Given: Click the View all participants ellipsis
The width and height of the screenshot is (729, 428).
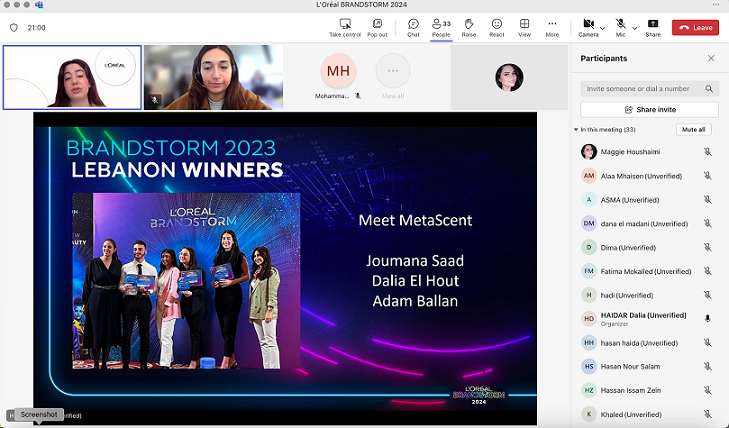Looking at the screenshot, I should (393, 71).
